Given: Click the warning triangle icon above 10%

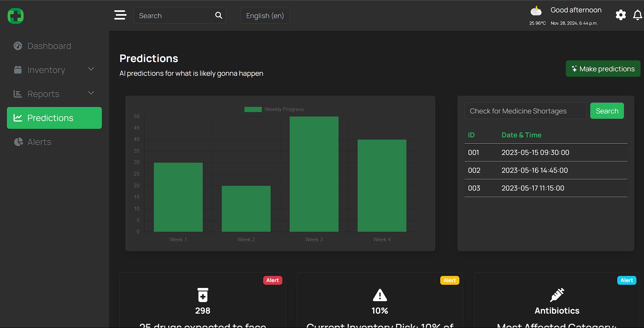Looking at the screenshot, I should click(380, 295).
